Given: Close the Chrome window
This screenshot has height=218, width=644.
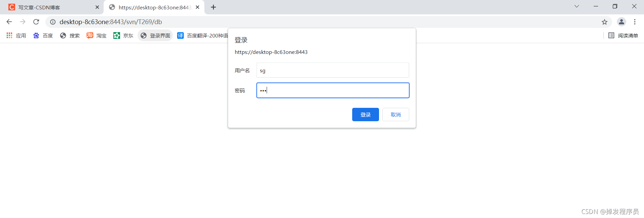Looking at the screenshot, I should pyautogui.click(x=634, y=6).
